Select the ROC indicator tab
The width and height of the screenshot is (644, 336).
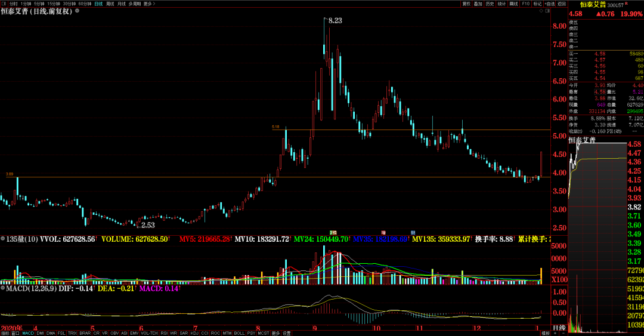[x=216, y=333]
